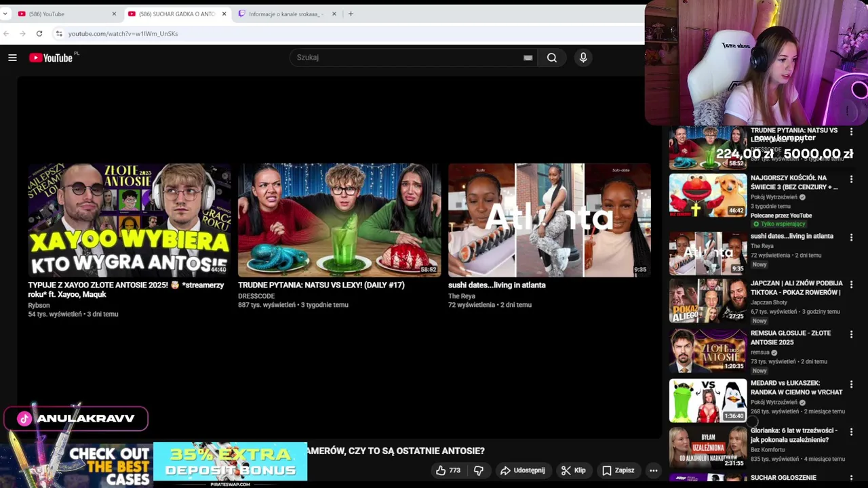This screenshot has width=868, height=488.
Task: Open the XAYOO WYBIERA end-screen video thumbnail
Action: coord(129,220)
